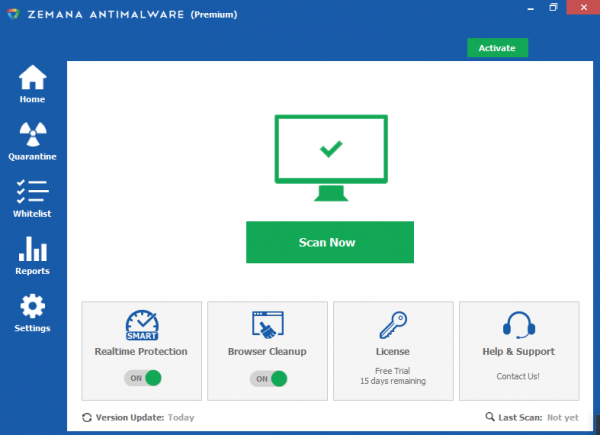600x435 pixels.
Task: Select the Settings label in sidebar
Action: [x=33, y=328]
